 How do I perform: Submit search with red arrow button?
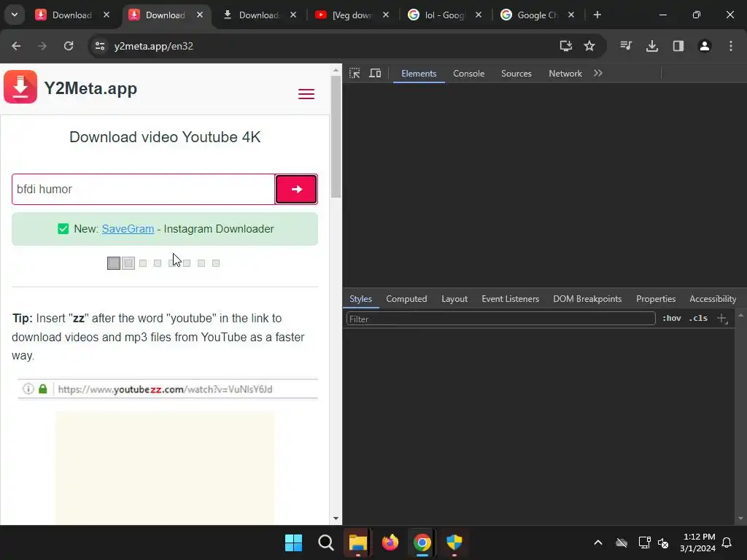point(296,189)
